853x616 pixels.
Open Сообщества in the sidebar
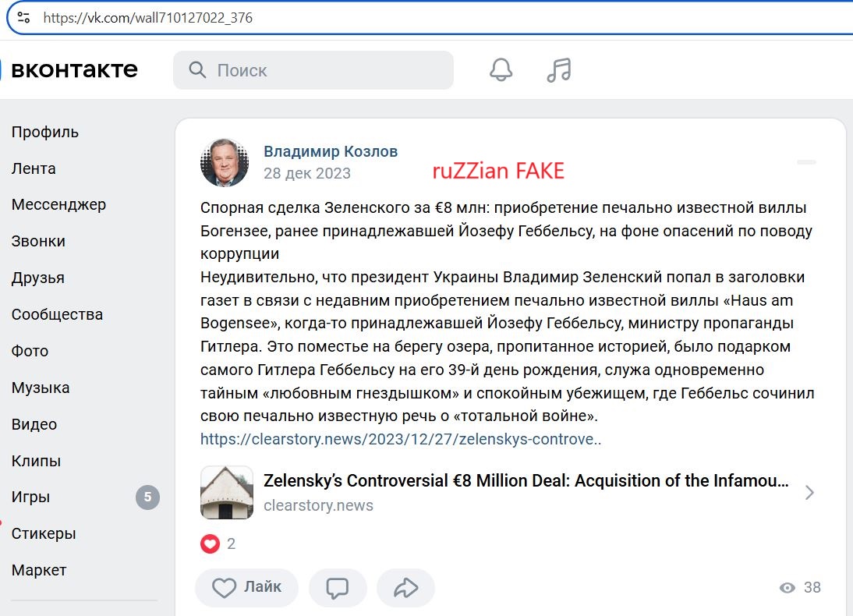57,314
